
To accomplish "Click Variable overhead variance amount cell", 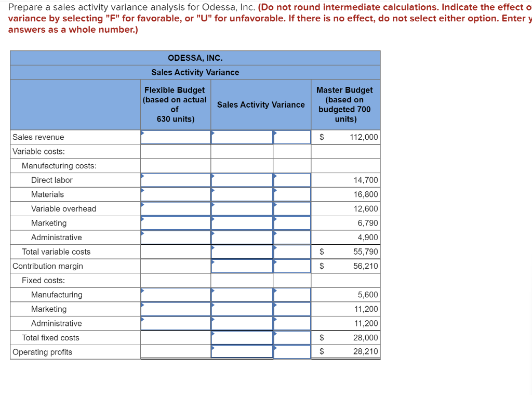I will pyautogui.click(x=242, y=209).
